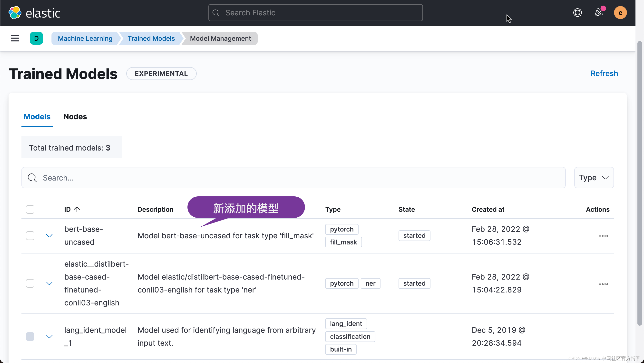Open actions menu for distilbert NER model

pos(603,284)
